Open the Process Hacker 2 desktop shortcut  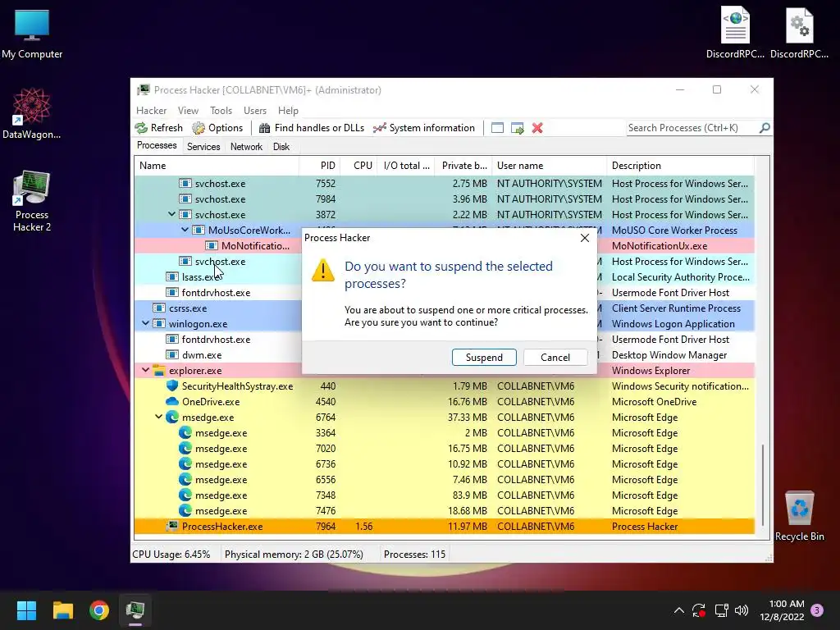click(32, 201)
